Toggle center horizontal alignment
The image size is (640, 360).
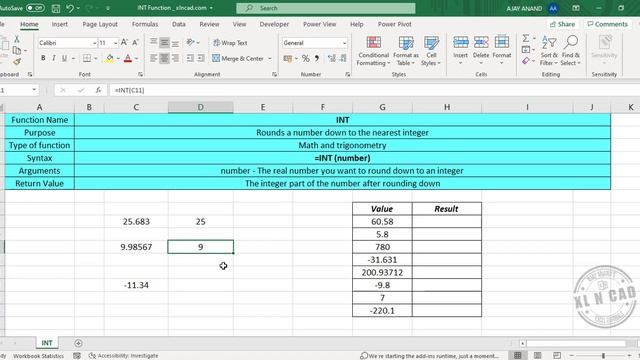point(164,58)
